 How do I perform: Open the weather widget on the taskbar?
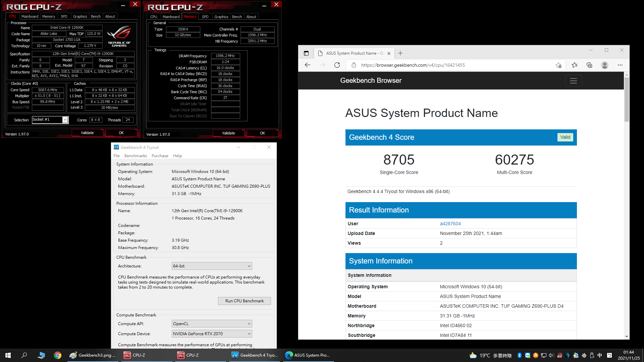(490, 355)
